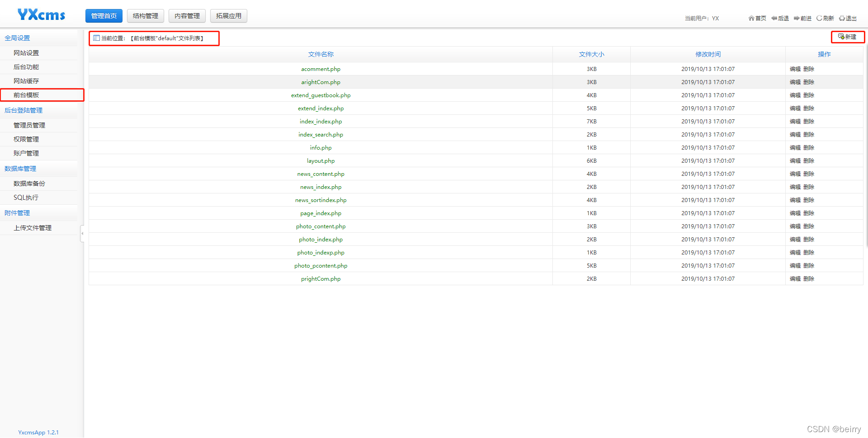868x438 pixels.
Task: Collapse the sidebar with the side handle
Action: click(x=82, y=234)
